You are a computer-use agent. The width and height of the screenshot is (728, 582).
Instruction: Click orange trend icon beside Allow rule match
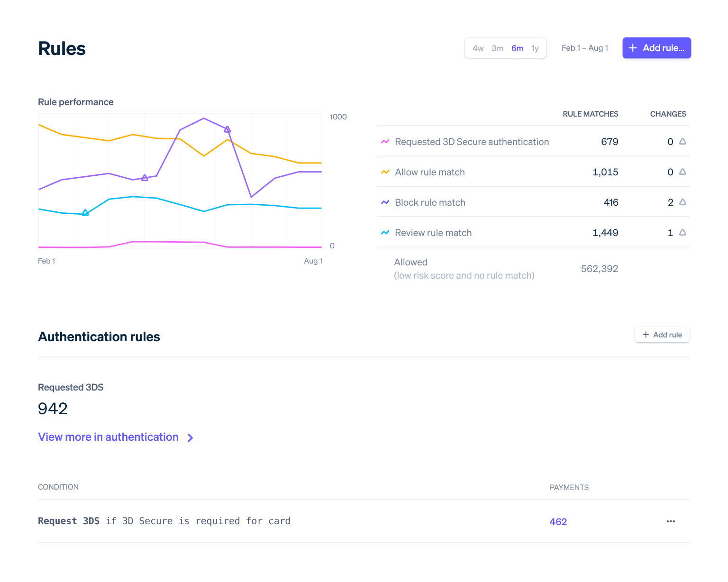point(385,172)
